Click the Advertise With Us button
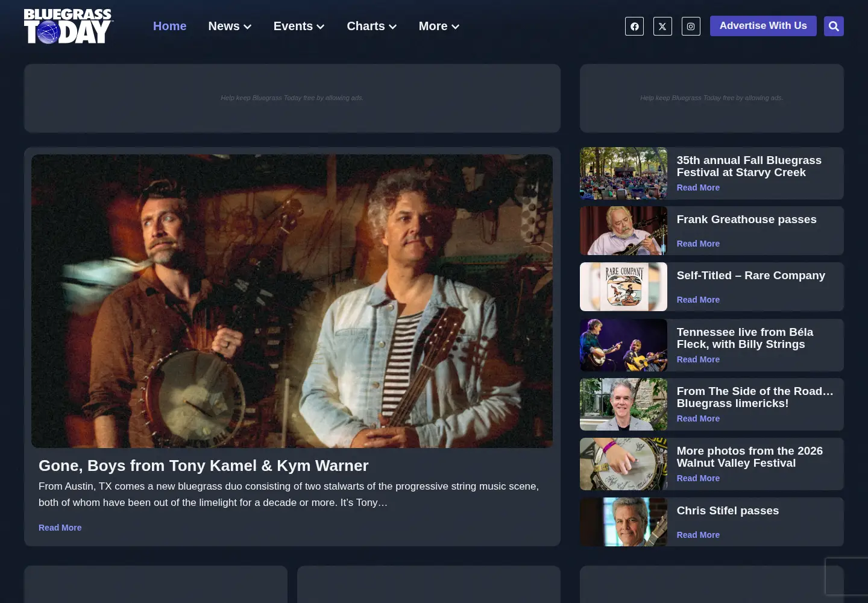The width and height of the screenshot is (868, 603). 763,26
